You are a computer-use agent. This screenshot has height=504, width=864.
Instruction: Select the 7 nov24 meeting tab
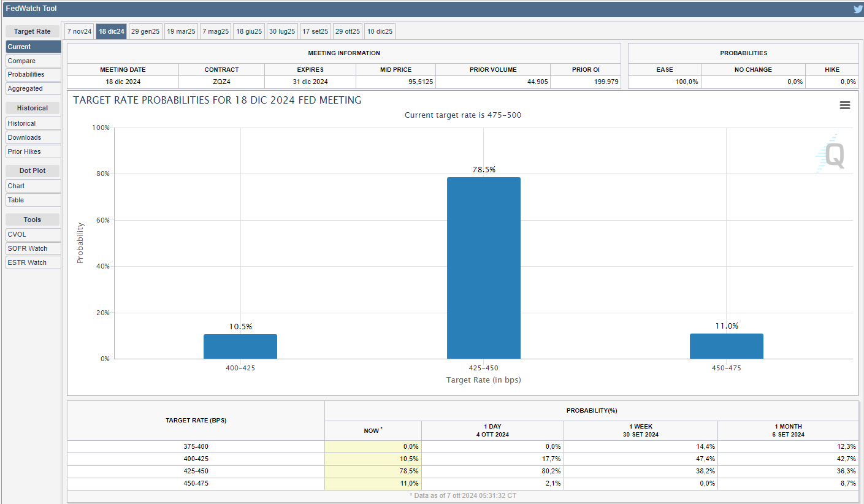coord(80,31)
